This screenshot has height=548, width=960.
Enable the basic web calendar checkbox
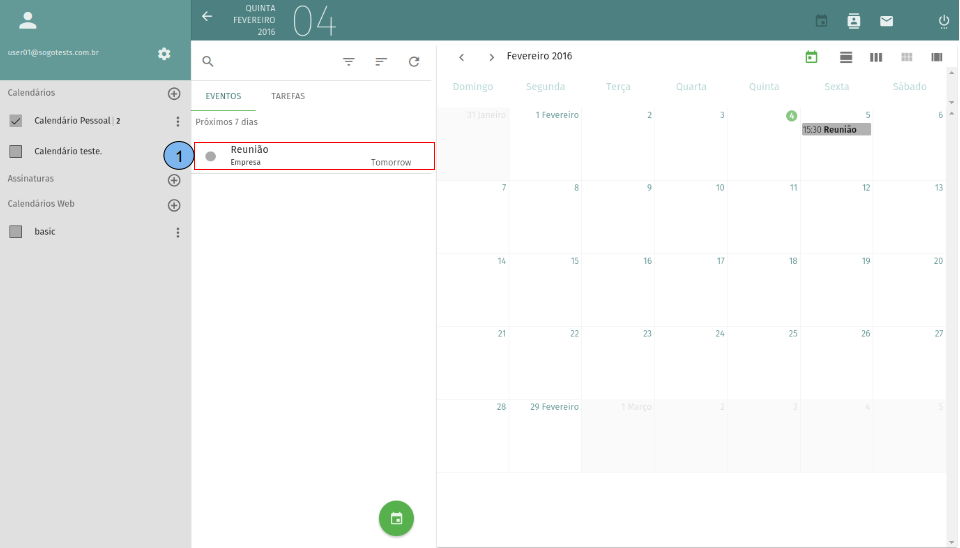(x=15, y=231)
